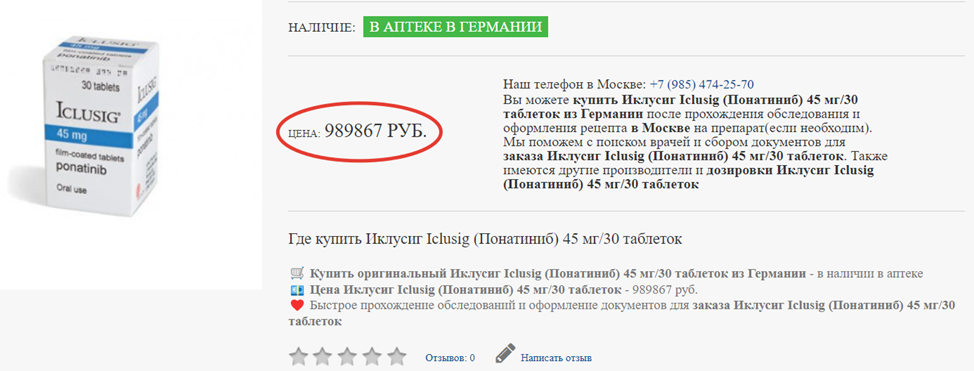Click the text 'Наш телефон в Москве:'
Screen dimensions: 974x371
(575, 84)
